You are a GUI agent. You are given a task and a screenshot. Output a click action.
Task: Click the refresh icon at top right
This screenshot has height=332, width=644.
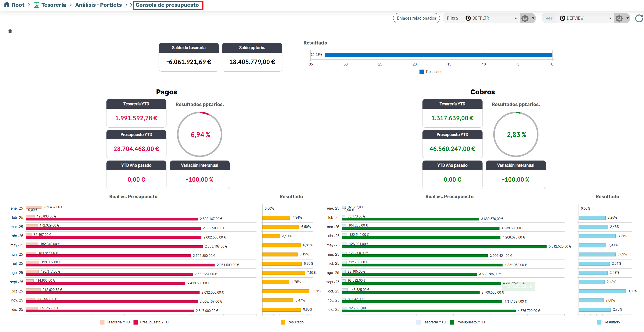[x=639, y=18]
